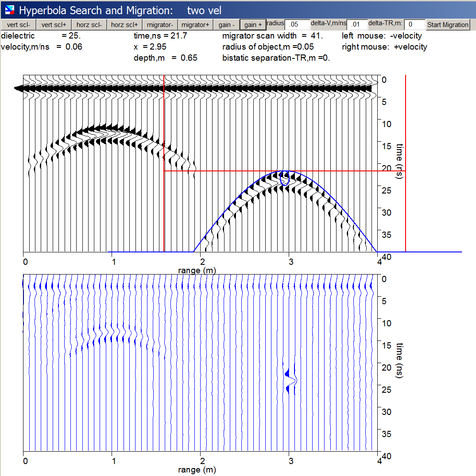
Task: Click the delta-TR input field
Action: click(415, 25)
